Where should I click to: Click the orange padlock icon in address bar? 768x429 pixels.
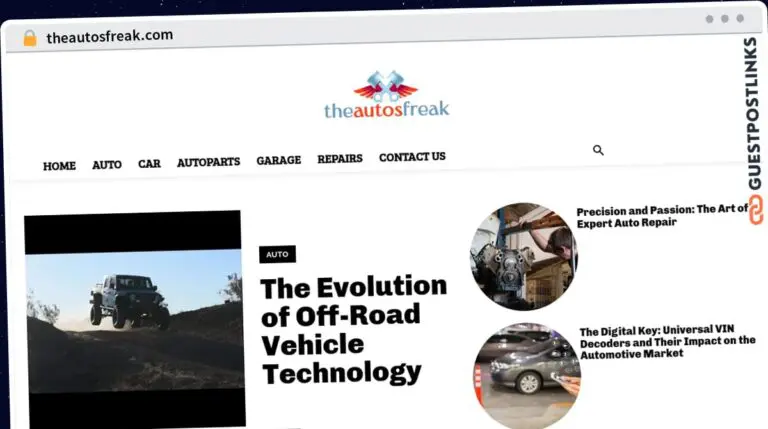pos(30,38)
